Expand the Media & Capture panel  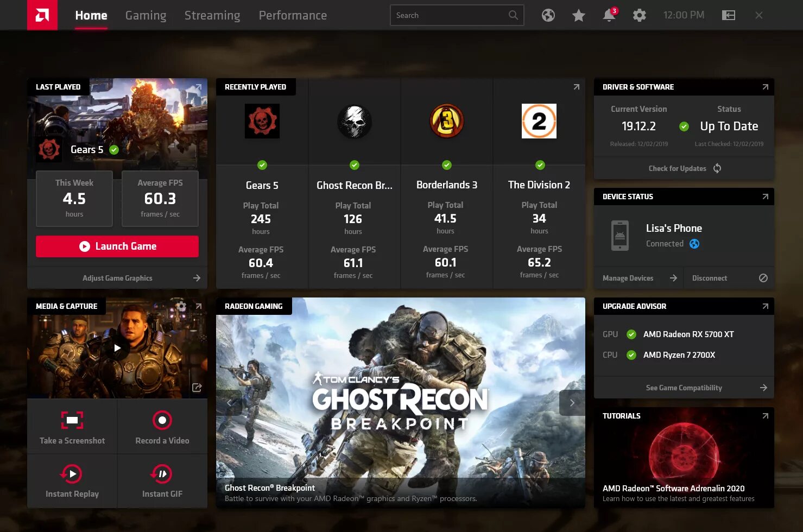[x=198, y=307]
